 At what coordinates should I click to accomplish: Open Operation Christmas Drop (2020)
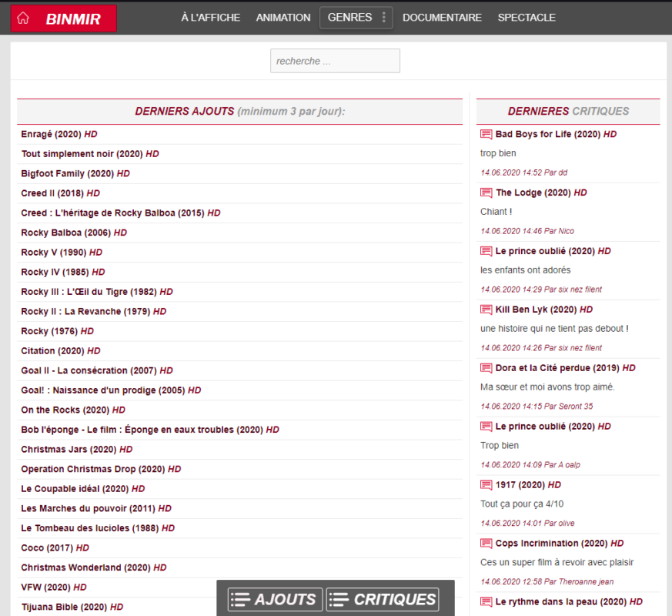pyautogui.click(x=101, y=470)
